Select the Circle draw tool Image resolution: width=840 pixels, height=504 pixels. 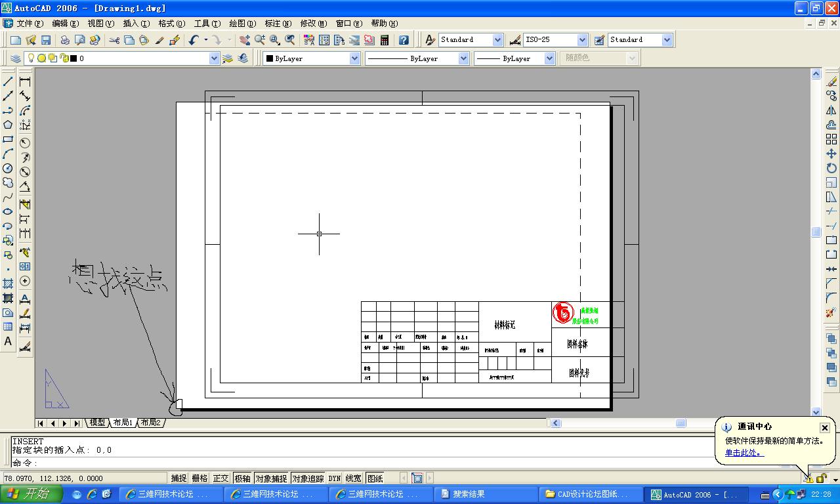click(x=8, y=168)
